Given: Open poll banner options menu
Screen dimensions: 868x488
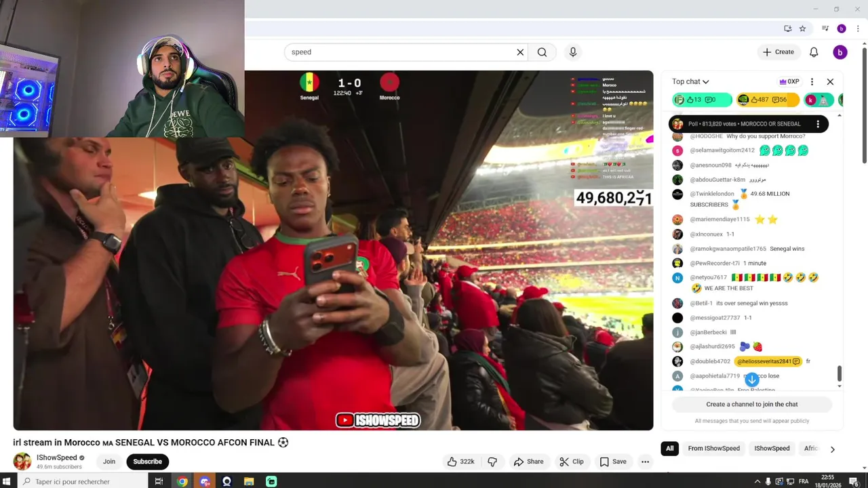Looking at the screenshot, I should (x=818, y=124).
